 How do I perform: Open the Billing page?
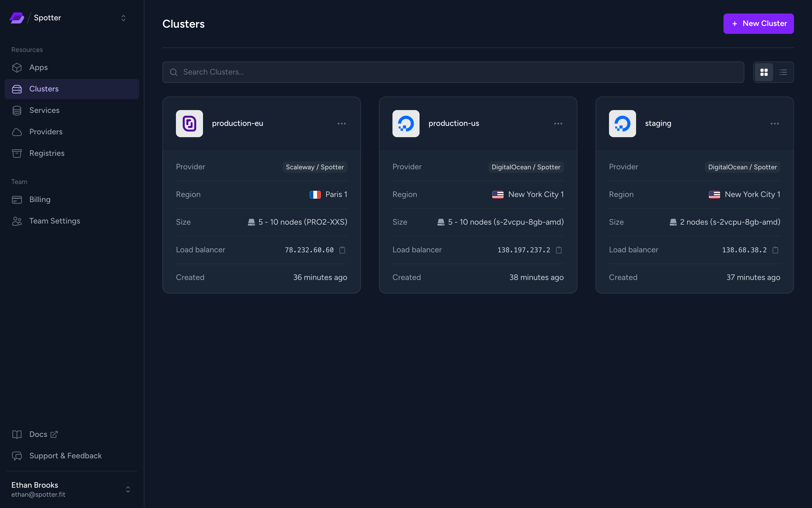(72, 200)
